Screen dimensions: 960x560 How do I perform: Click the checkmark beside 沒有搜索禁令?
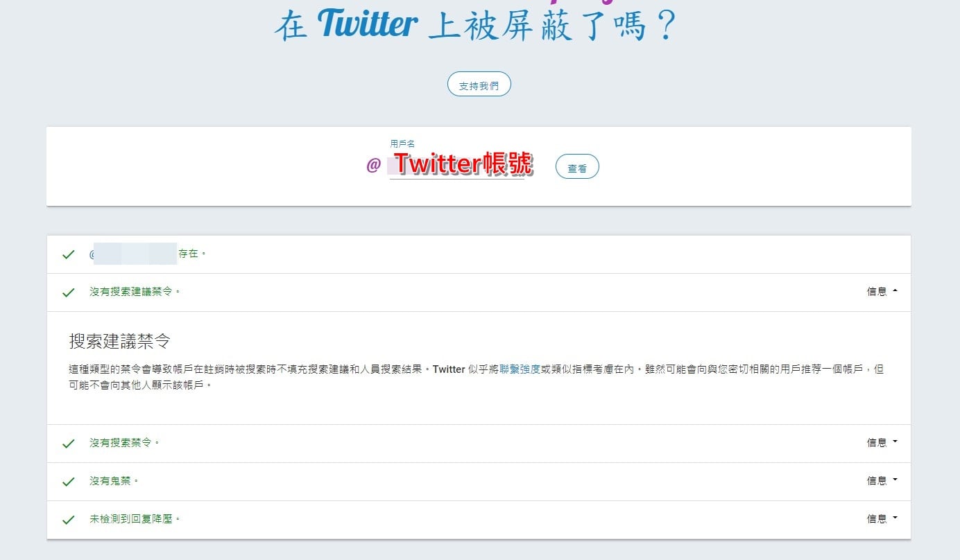click(68, 444)
